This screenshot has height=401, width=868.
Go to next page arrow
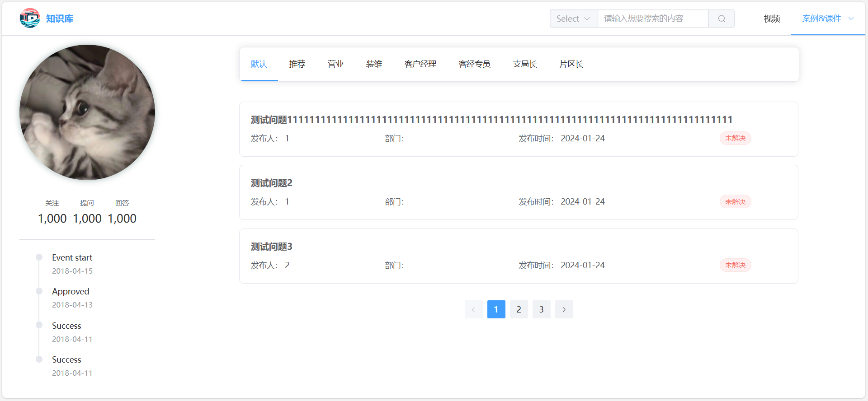[x=564, y=309]
